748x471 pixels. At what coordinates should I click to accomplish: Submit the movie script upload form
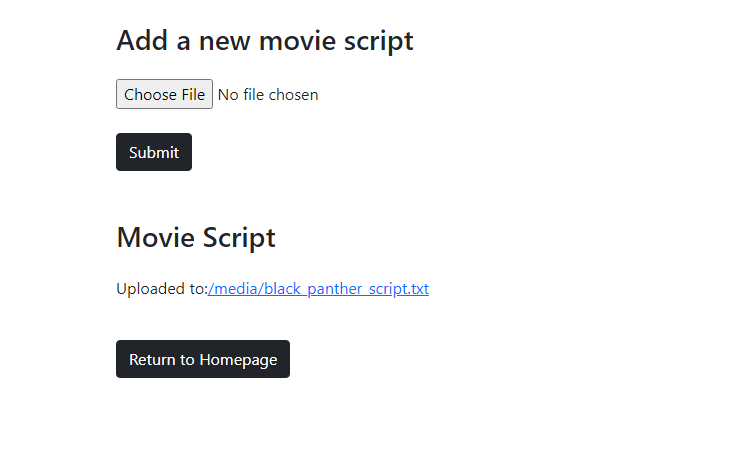click(154, 152)
